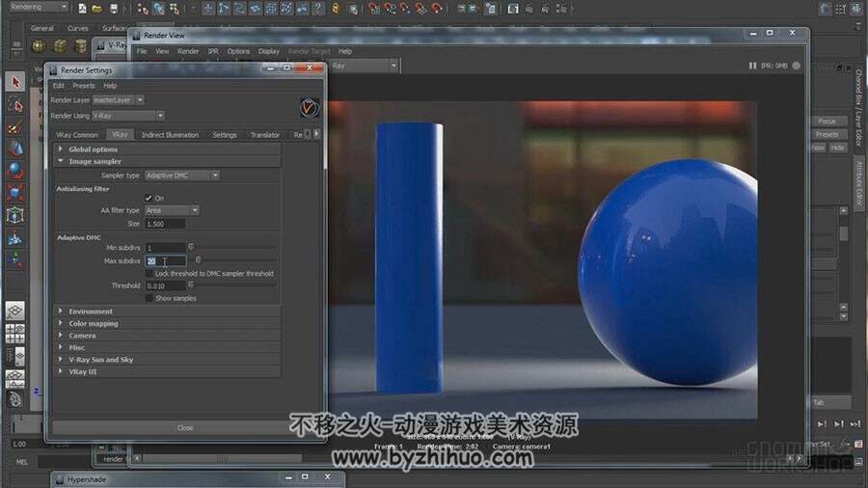Expand the VRay UI section
Viewport: 868px width, 488px height.
click(x=167, y=372)
